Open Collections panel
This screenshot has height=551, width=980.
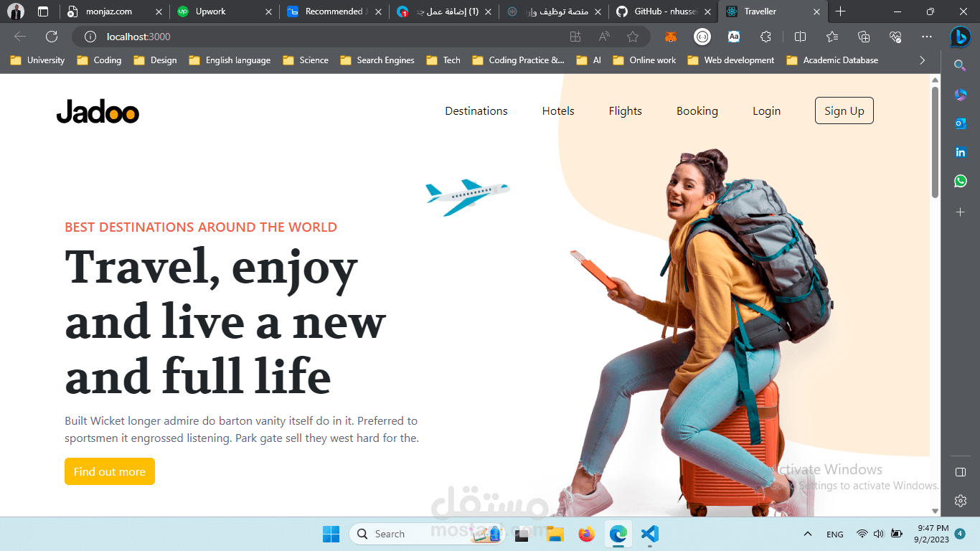864,37
